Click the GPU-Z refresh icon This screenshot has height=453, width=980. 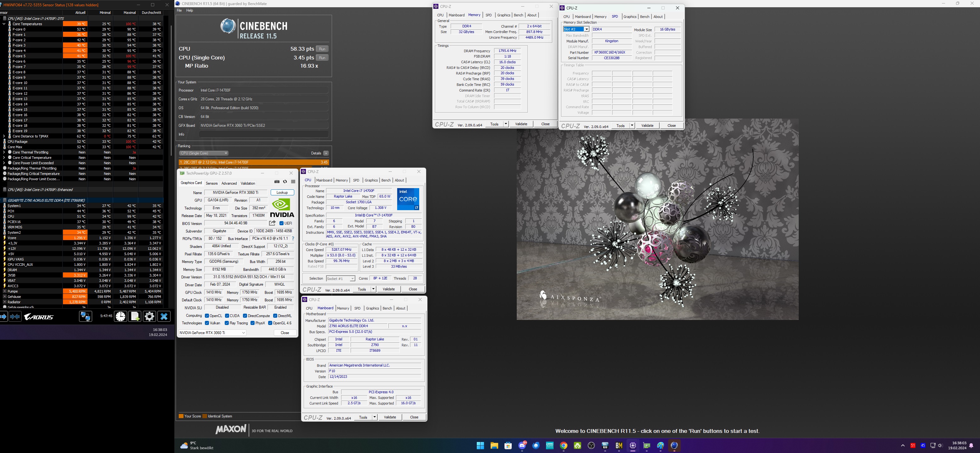(x=285, y=182)
